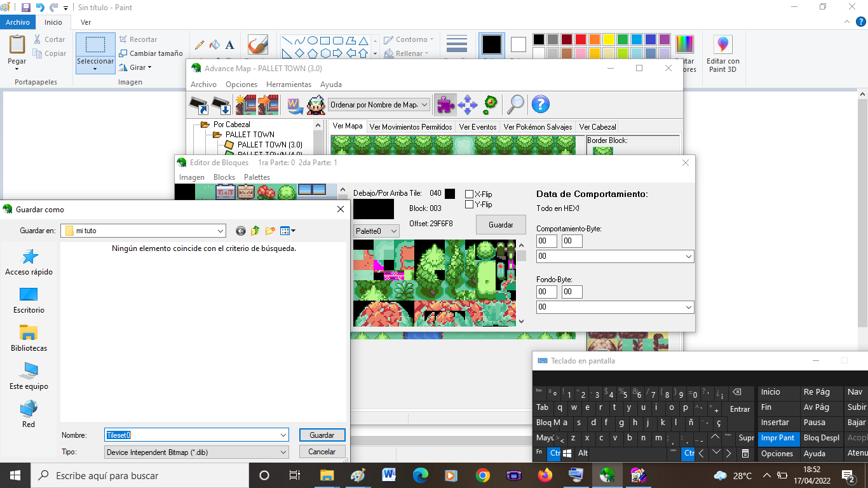
Task: Switch to the Ver Eventos tab
Action: click(478, 127)
